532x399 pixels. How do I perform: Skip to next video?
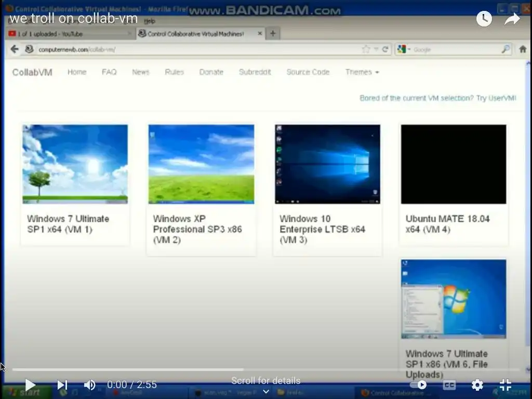click(62, 385)
